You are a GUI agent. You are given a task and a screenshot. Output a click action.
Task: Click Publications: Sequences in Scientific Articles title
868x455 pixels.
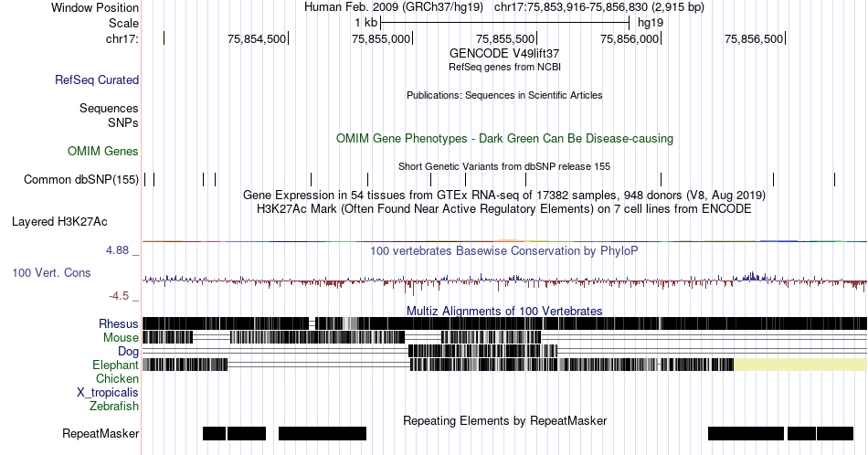click(504, 95)
